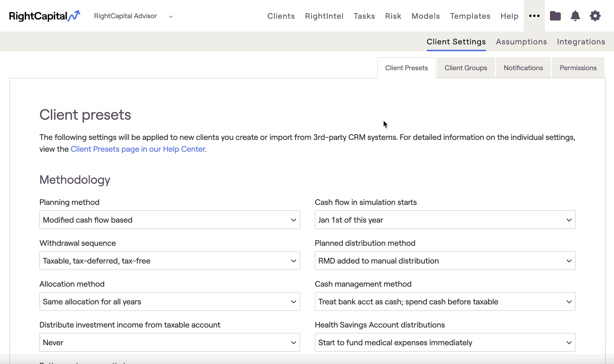The width and height of the screenshot is (614, 364).
Task: Open Cash flow in simulation starts dropdown
Action: pos(445,220)
